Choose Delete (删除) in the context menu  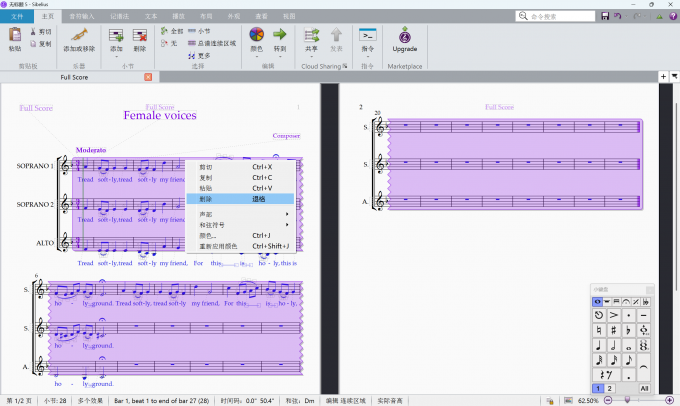pyautogui.click(x=240, y=199)
